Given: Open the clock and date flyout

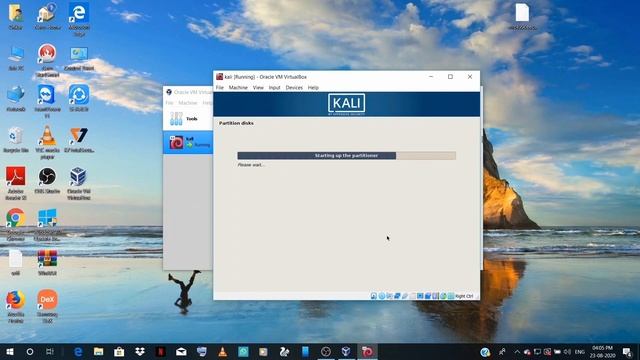Looking at the screenshot, I should pos(602,351).
